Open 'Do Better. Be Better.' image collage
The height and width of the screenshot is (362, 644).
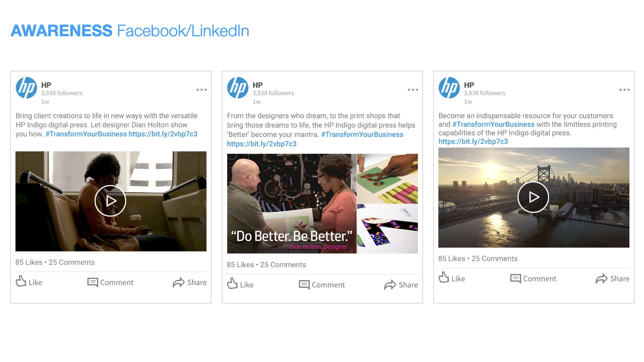(x=322, y=203)
